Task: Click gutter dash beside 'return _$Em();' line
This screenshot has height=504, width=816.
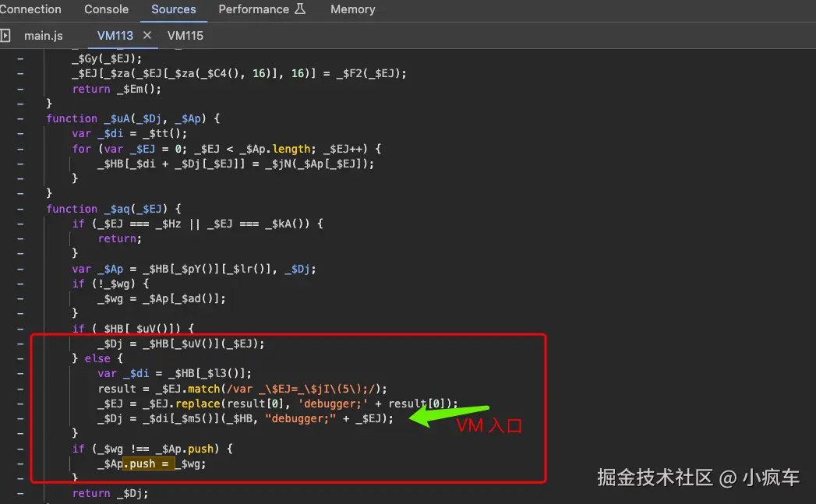Action: pyautogui.click(x=20, y=89)
